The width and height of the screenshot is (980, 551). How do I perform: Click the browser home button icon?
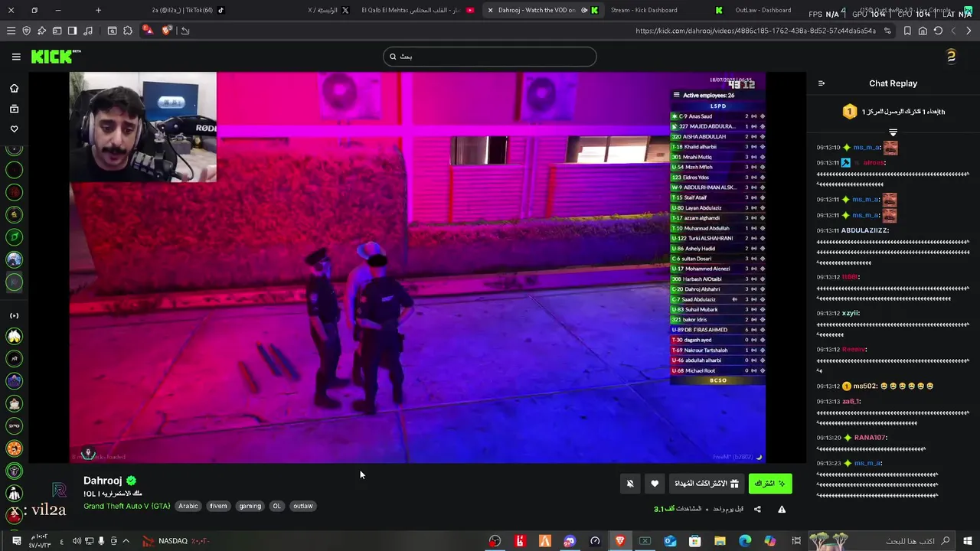[x=923, y=31]
